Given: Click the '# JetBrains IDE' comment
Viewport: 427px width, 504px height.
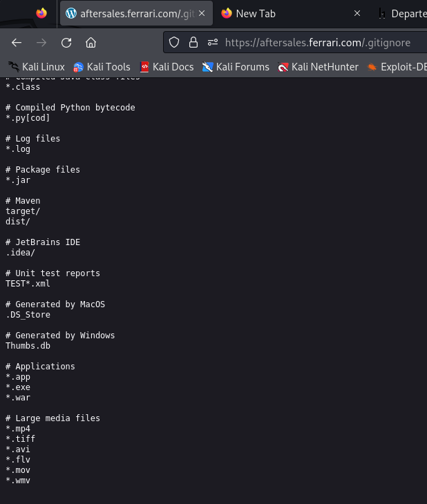Looking at the screenshot, I should point(43,242).
